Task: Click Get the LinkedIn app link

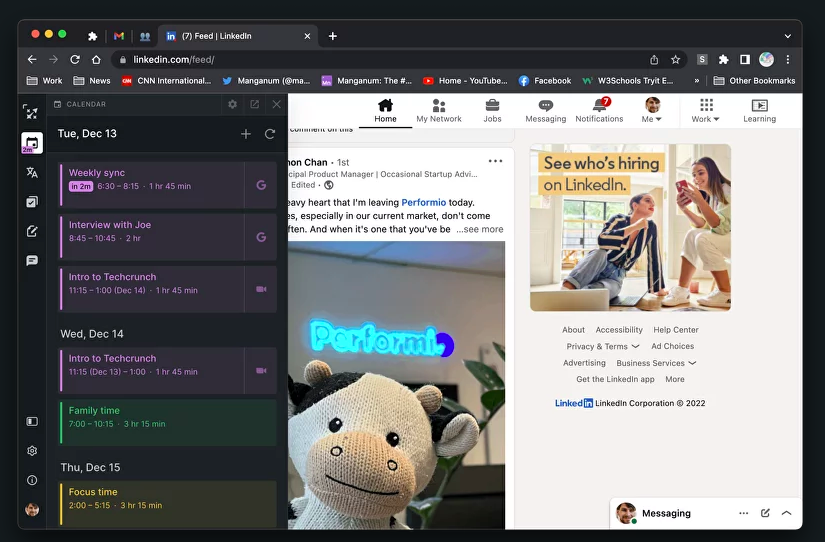Action: point(615,379)
